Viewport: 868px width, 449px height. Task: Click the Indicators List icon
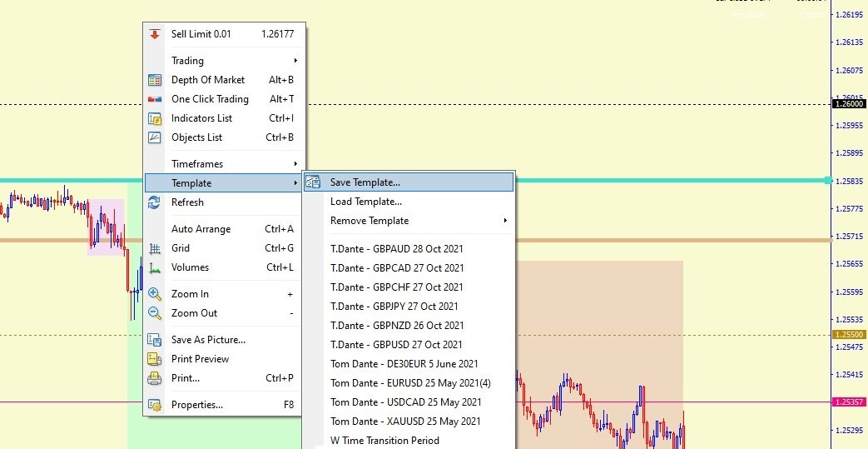pyautogui.click(x=155, y=118)
